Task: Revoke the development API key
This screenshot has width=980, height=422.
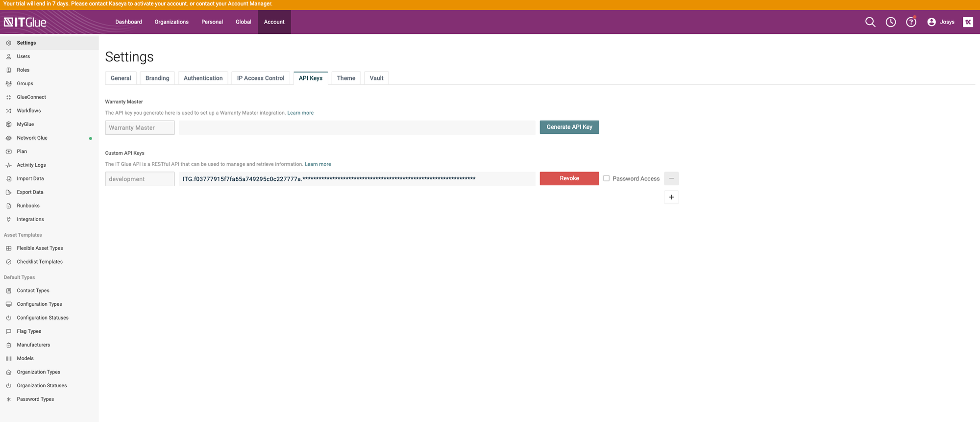Action: pos(569,178)
